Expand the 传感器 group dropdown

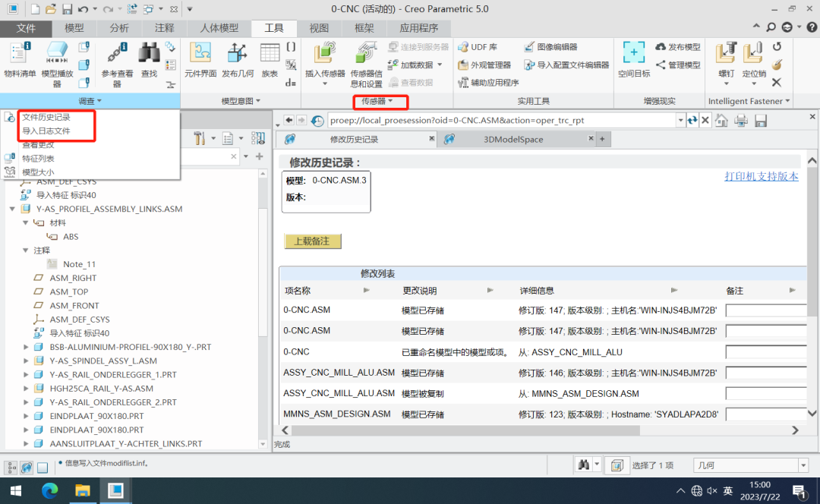[380, 101]
